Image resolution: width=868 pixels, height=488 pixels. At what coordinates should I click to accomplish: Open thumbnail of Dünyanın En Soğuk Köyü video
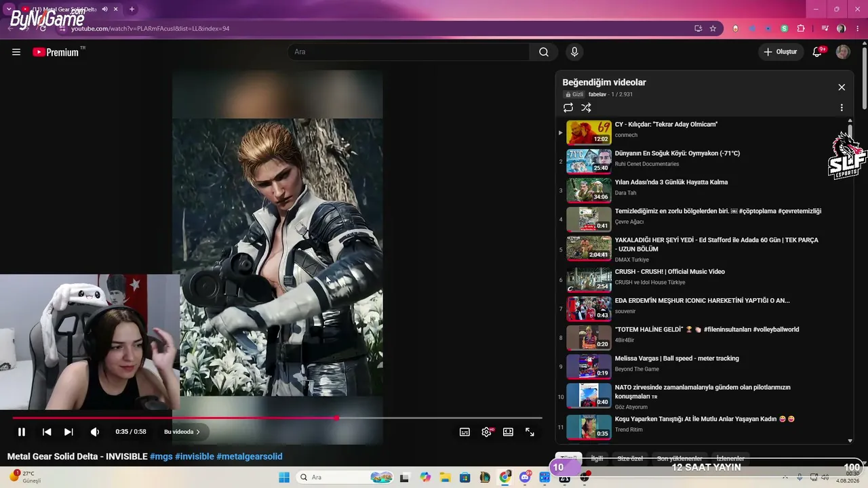589,161
